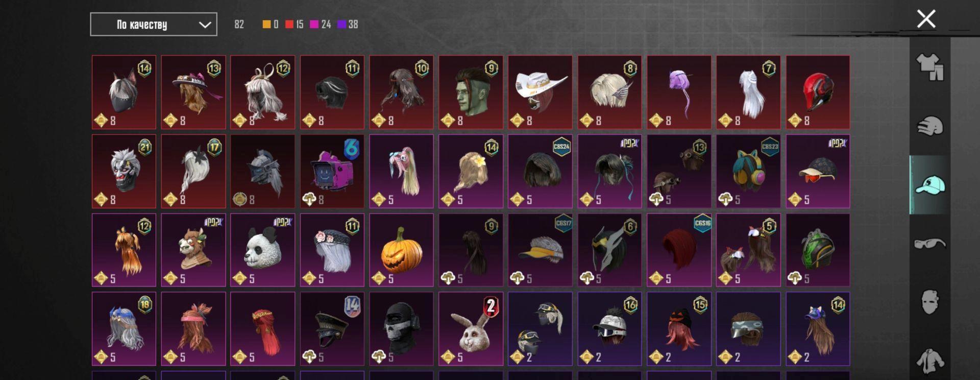The image size is (980, 380).
Task: Filter by red rarity count 15
Action: pyautogui.click(x=294, y=24)
